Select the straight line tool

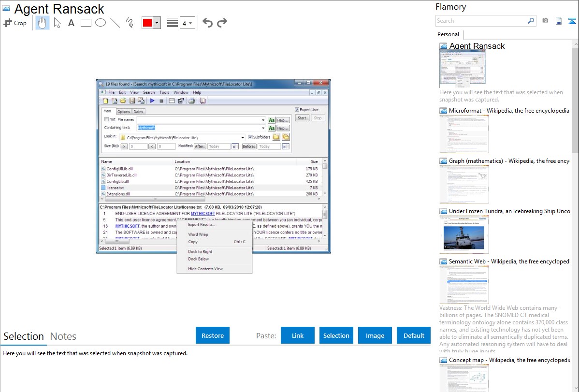point(115,23)
